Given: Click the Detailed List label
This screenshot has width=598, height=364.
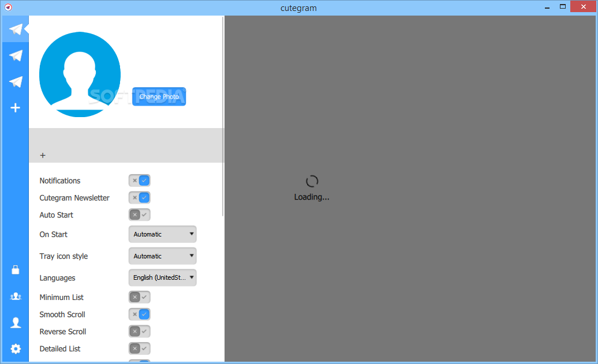Looking at the screenshot, I should coord(60,349).
